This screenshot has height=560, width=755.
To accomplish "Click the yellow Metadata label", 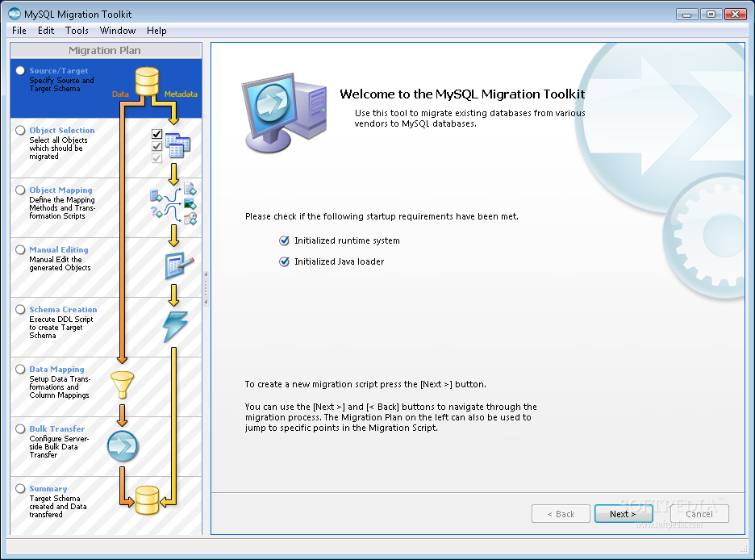I will (181, 94).
